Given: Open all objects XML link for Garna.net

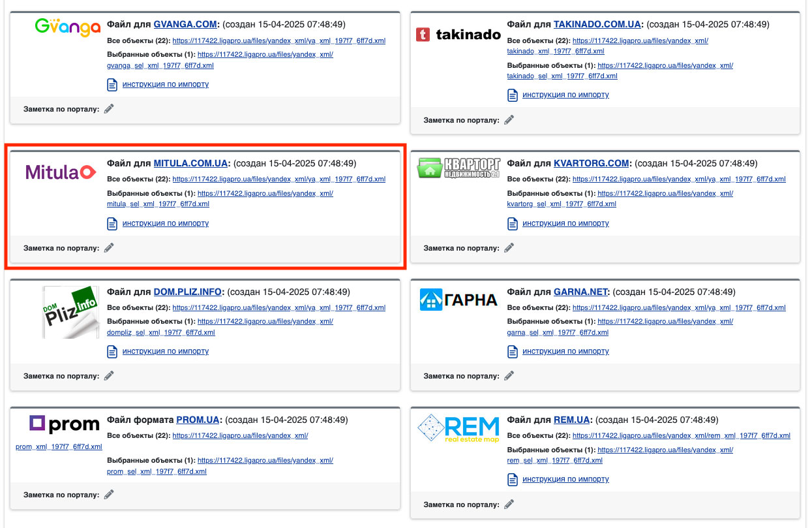Looking at the screenshot, I should pos(679,307).
